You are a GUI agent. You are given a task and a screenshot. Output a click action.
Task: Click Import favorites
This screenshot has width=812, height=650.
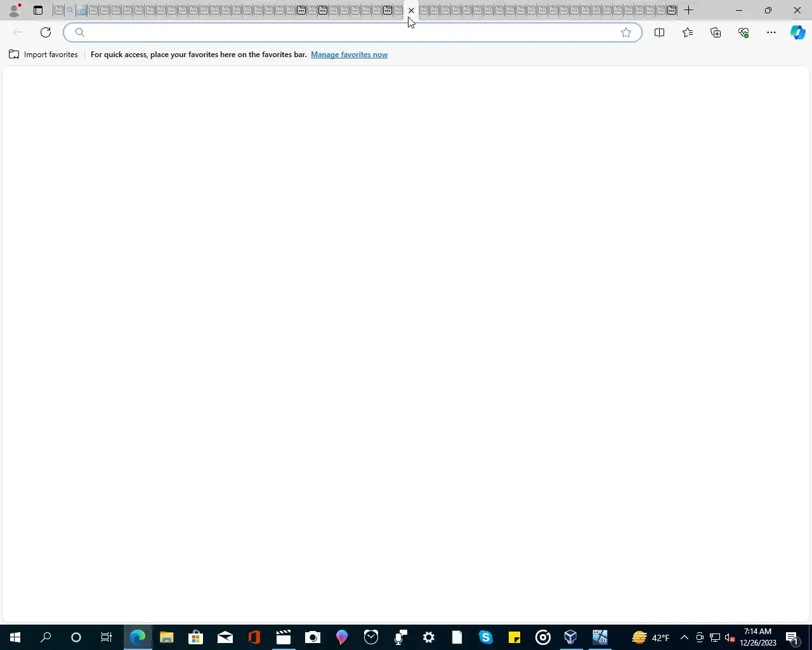pyautogui.click(x=43, y=55)
